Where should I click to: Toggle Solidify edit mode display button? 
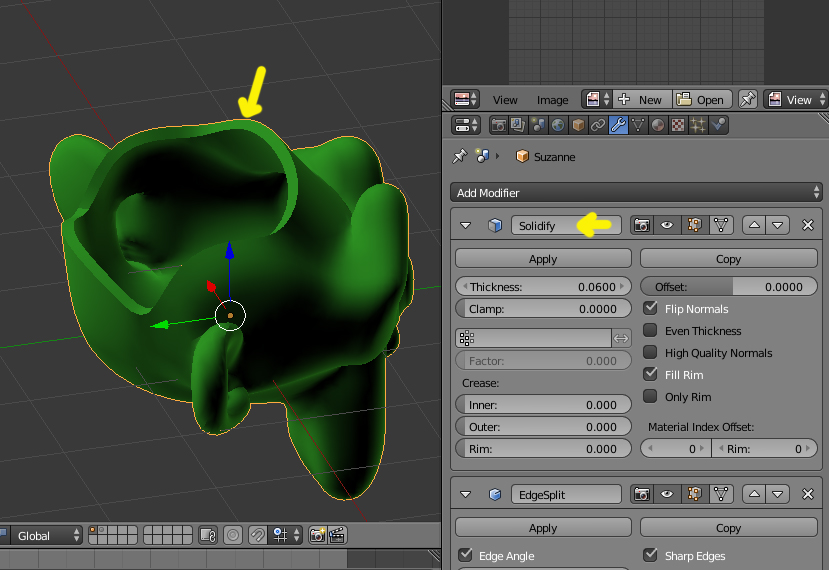694,225
